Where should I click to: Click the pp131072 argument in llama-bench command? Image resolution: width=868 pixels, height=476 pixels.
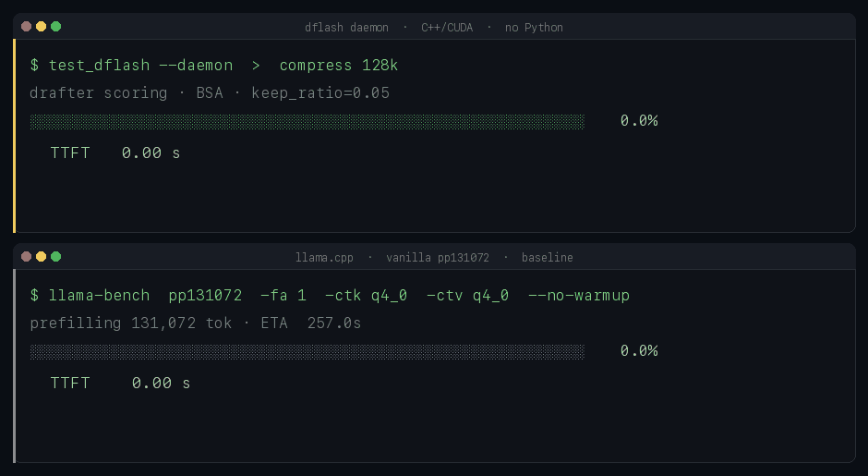click(x=205, y=296)
